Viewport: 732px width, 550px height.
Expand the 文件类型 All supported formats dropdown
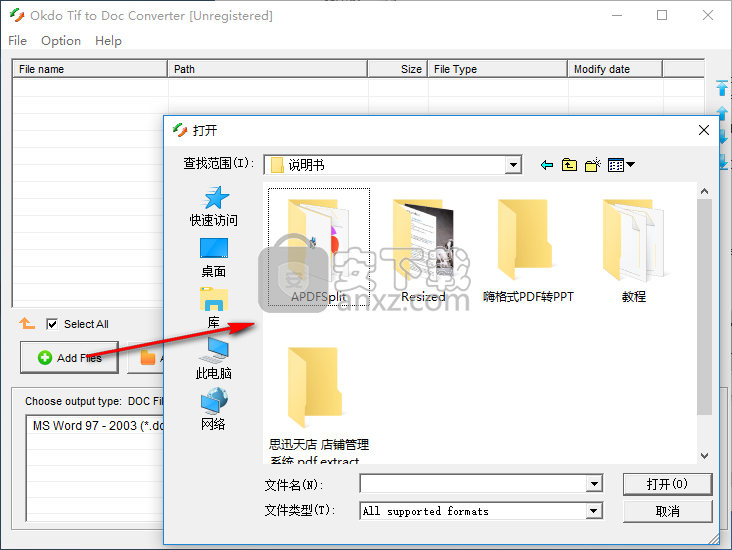click(x=594, y=511)
